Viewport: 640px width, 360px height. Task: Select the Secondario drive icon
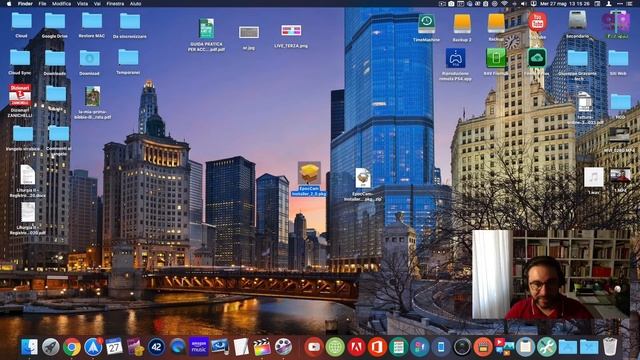click(578, 21)
